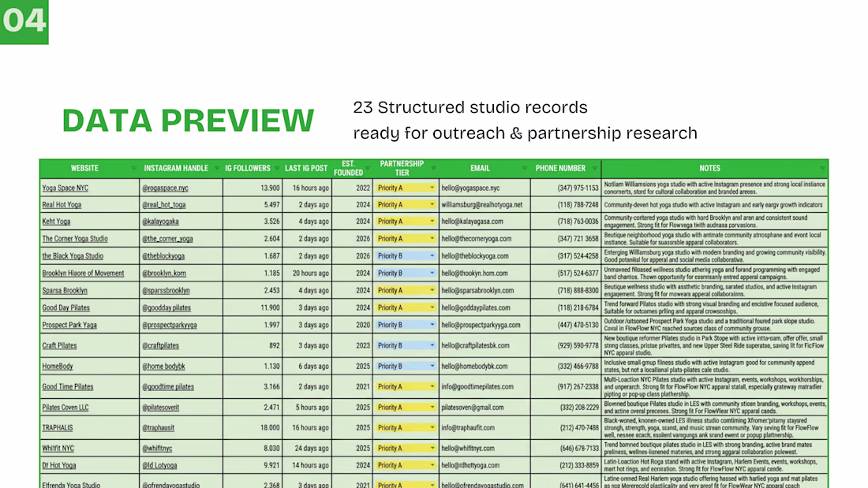Open the Instagram Handle column filter icon

216,168
